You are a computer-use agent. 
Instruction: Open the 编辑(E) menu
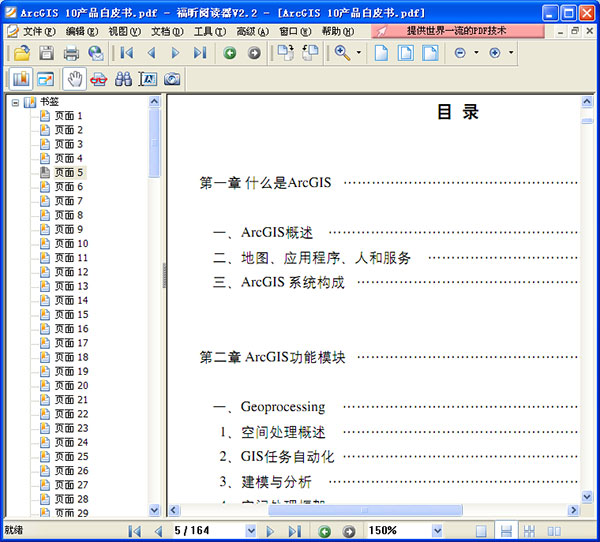[82, 31]
